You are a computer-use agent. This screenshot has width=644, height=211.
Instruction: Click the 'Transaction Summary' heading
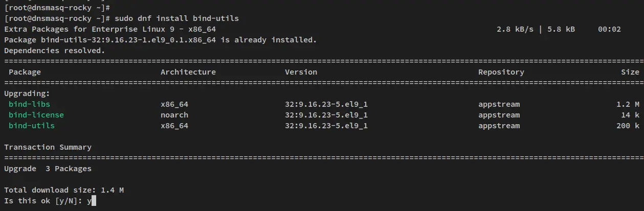coord(48,147)
